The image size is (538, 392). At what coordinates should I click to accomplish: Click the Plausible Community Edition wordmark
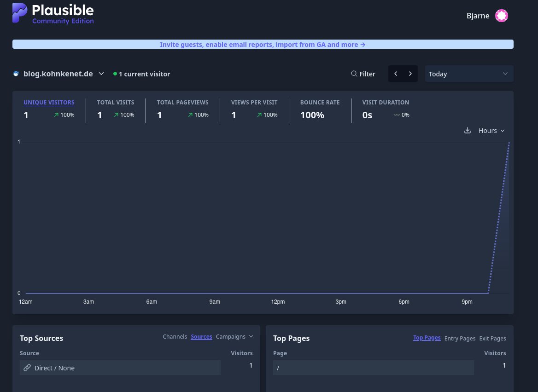click(x=63, y=14)
